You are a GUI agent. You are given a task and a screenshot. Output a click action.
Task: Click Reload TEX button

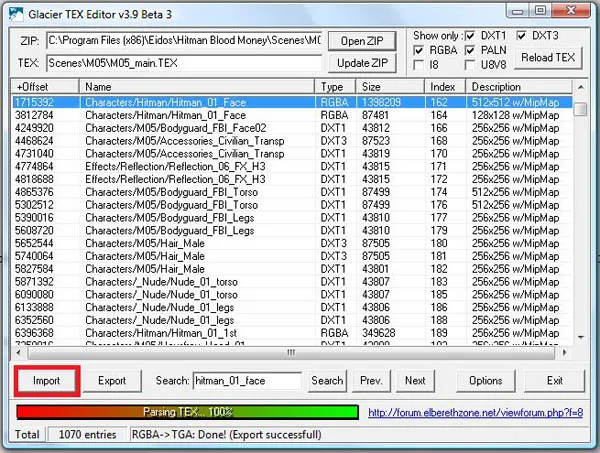pos(549,57)
